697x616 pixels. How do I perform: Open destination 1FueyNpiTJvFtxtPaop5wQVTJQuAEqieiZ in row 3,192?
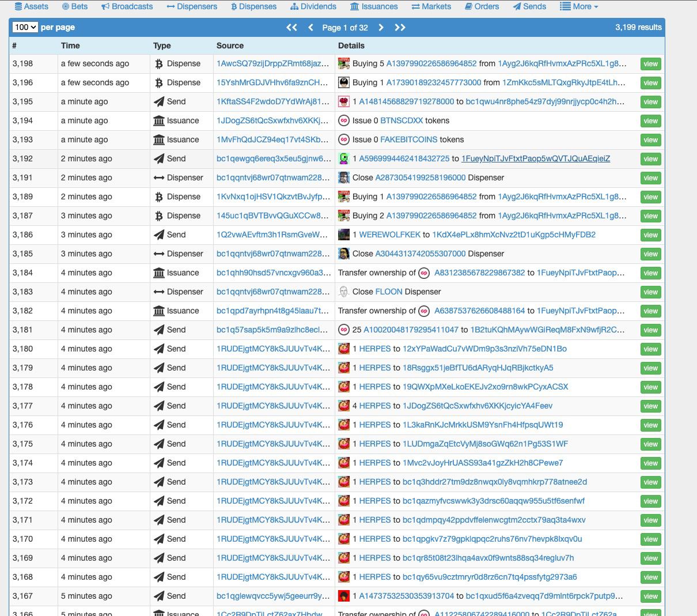(536, 159)
